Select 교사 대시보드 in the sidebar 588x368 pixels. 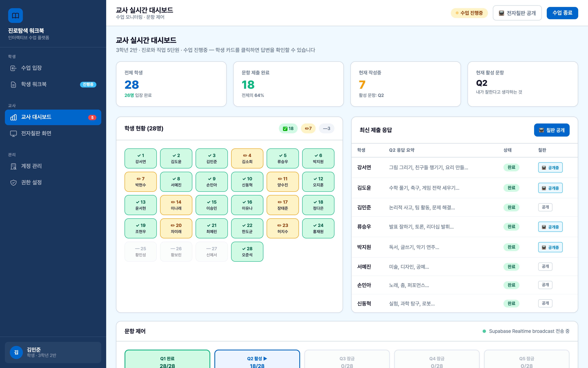(53, 117)
